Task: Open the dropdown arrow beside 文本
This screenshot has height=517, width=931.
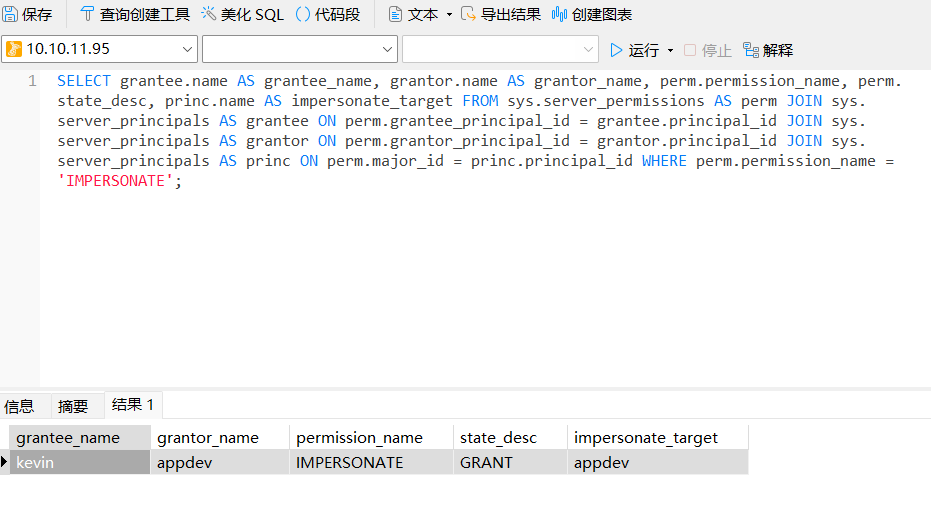Action: pyautogui.click(x=449, y=15)
